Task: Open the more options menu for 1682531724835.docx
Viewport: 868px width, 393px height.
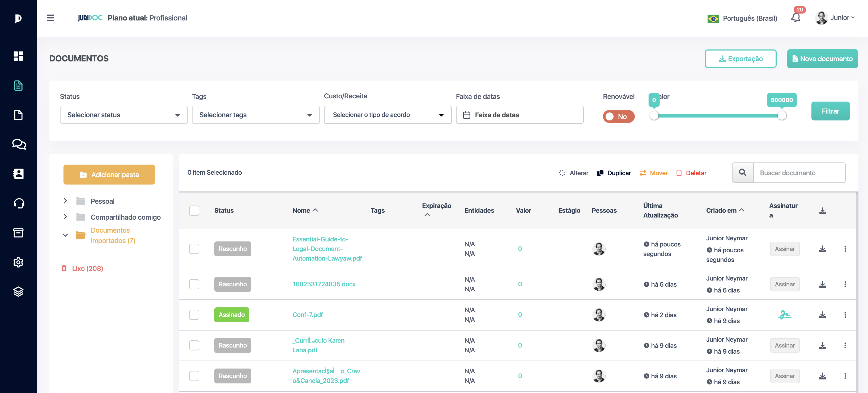Action: (845, 284)
